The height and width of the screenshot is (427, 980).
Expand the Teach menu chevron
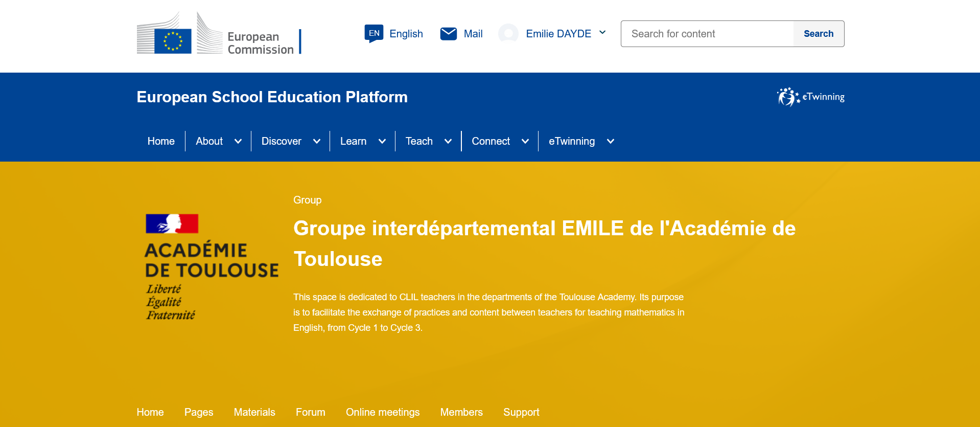(x=448, y=141)
